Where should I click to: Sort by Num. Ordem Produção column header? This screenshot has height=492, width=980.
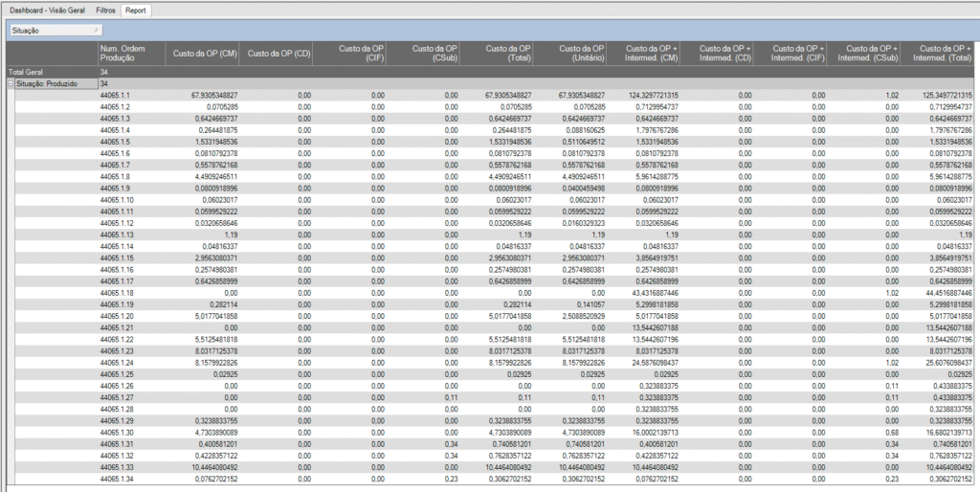point(131,54)
